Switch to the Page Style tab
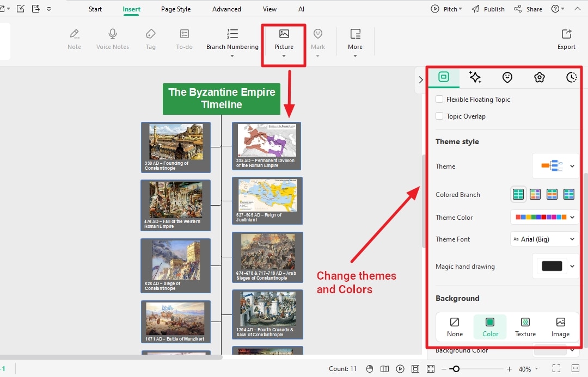This screenshot has width=588, height=377. point(176,9)
